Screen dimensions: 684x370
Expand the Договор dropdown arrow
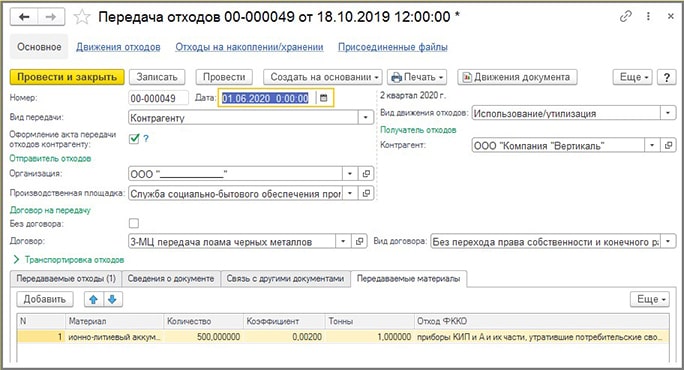(x=343, y=241)
